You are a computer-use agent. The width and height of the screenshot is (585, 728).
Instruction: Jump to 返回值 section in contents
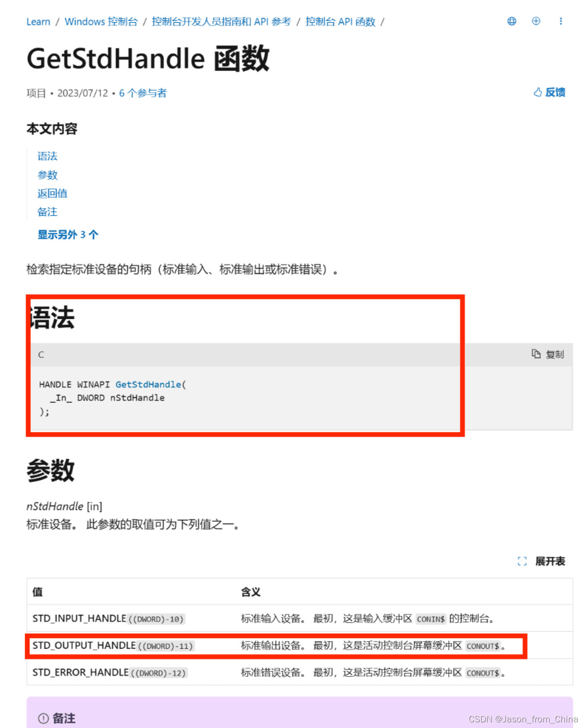pos(52,193)
